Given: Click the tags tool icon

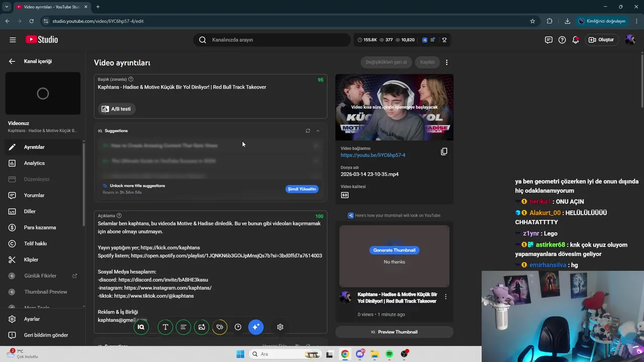Looking at the screenshot, I should [x=219, y=327].
